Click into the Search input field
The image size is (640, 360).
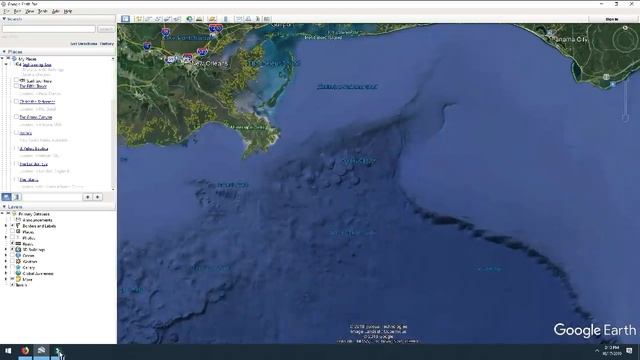click(x=49, y=29)
